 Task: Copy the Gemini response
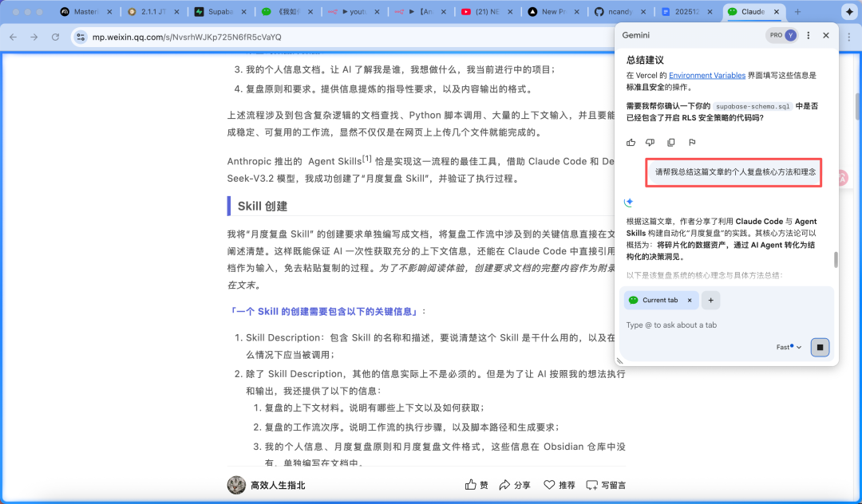coord(670,143)
